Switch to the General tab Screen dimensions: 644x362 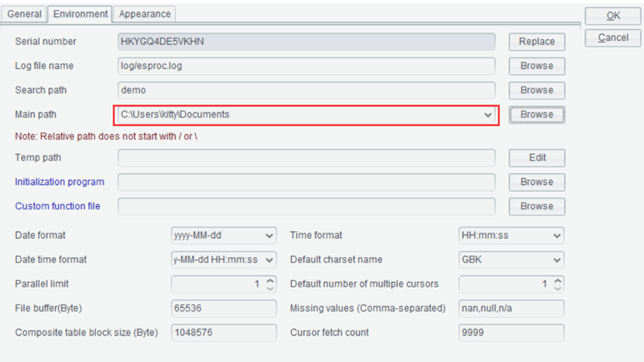(24, 14)
